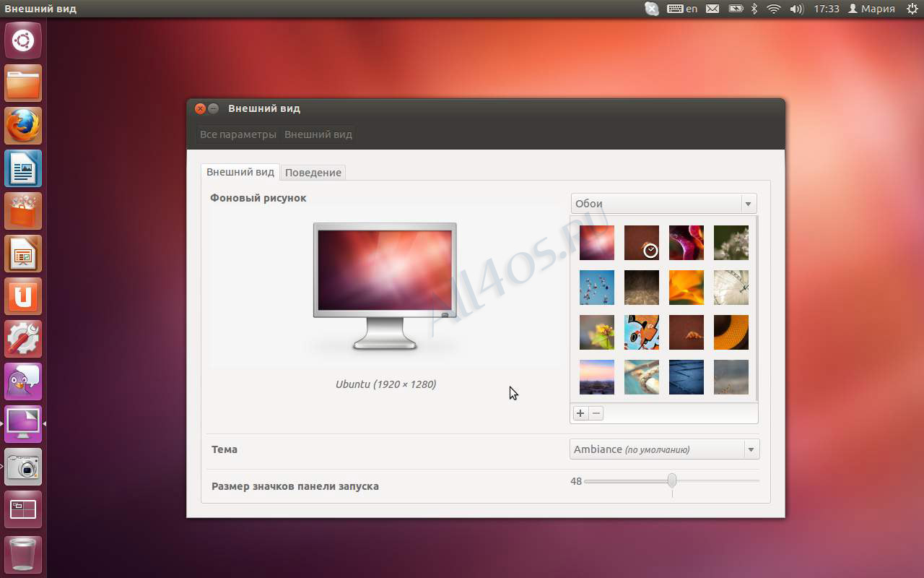924x578 pixels.
Task: Click the monitor wallpaper preview image
Action: tap(385, 287)
